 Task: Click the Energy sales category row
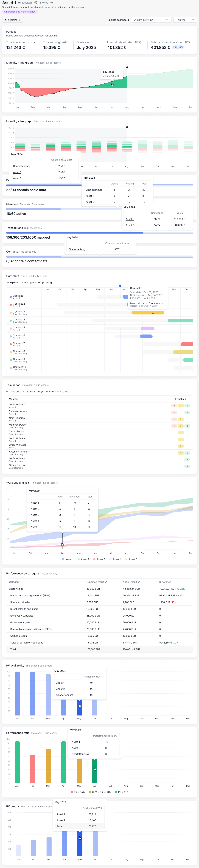pyautogui.click(x=99, y=589)
